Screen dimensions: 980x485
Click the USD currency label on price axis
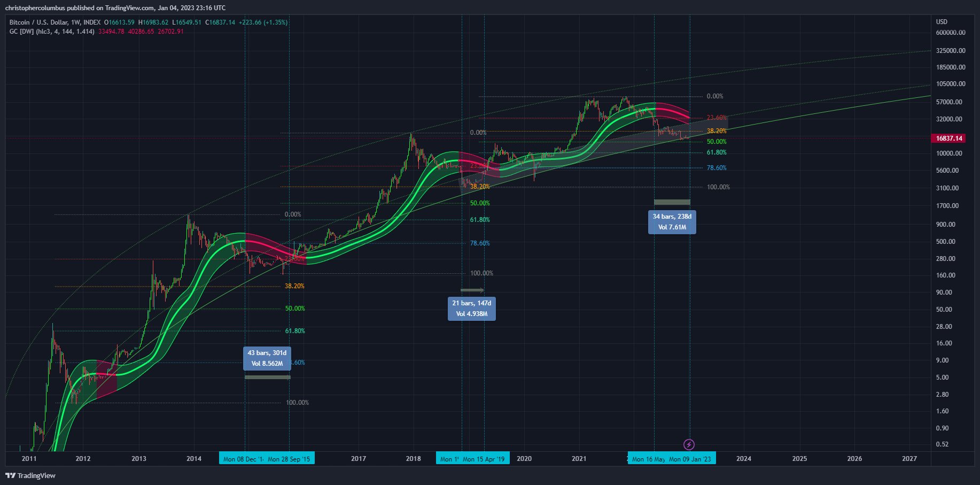942,22
